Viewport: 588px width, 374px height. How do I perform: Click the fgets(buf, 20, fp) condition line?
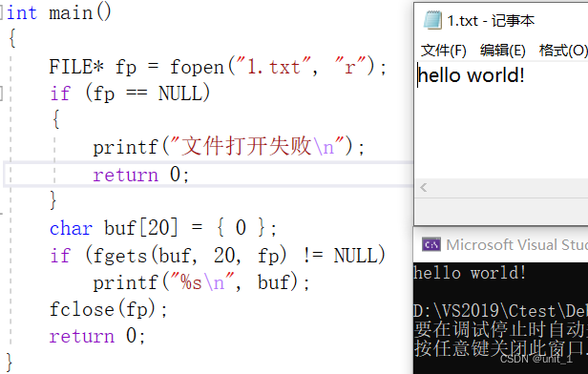point(218,256)
